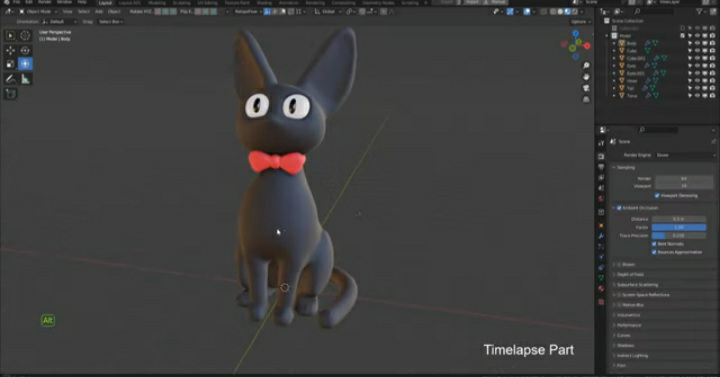Open the Tool properties tab icon
The width and height of the screenshot is (720, 377).
point(601,143)
